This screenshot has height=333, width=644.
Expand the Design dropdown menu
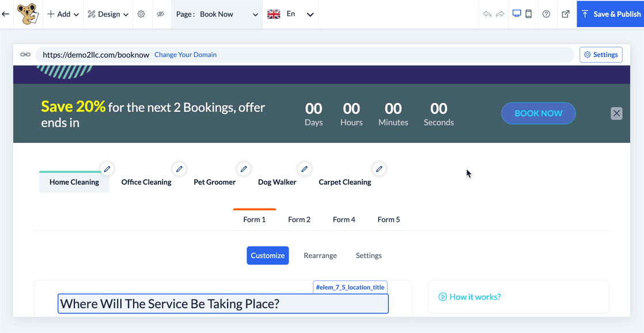click(x=108, y=14)
